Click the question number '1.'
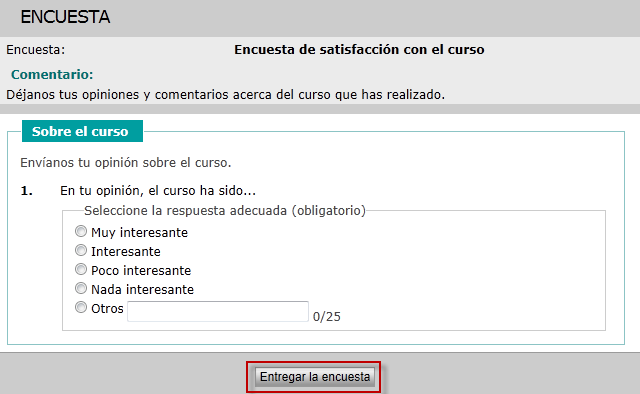Viewport: 640px width, 394px height. (x=27, y=191)
